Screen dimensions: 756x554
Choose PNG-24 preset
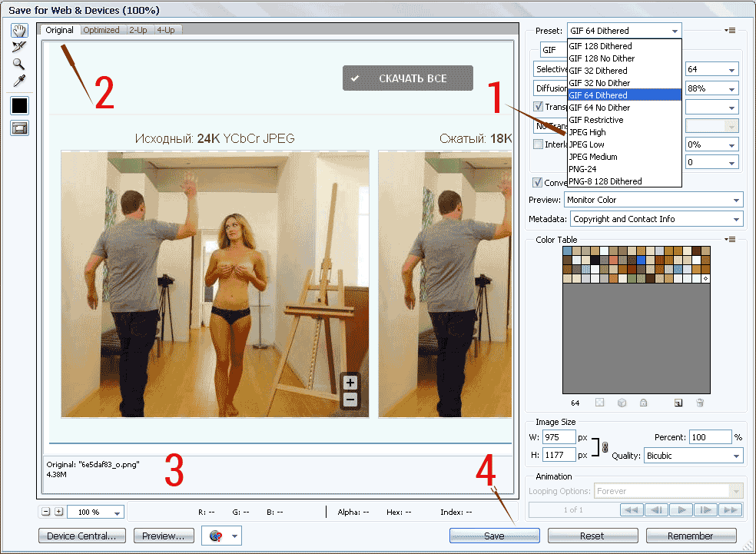(625, 169)
